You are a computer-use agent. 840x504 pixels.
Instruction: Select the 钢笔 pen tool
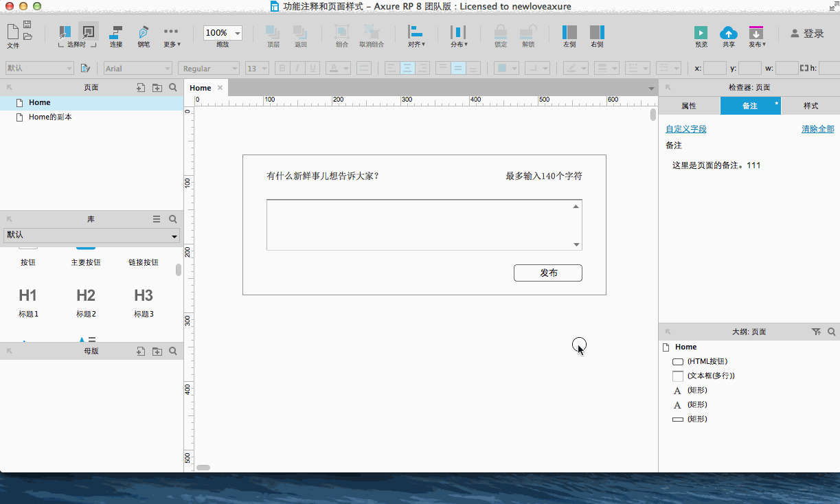(x=144, y=36)
